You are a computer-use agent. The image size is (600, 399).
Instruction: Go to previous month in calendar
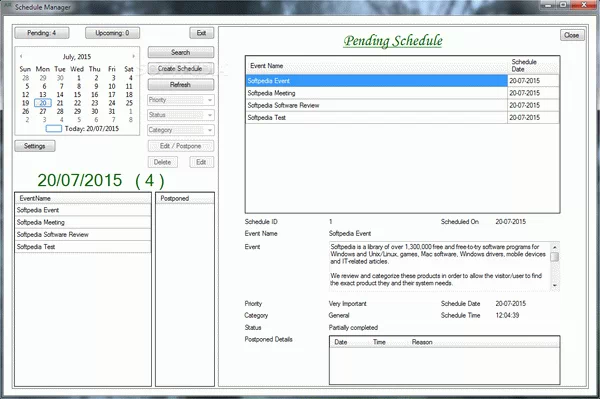click(x=21, y=56)
